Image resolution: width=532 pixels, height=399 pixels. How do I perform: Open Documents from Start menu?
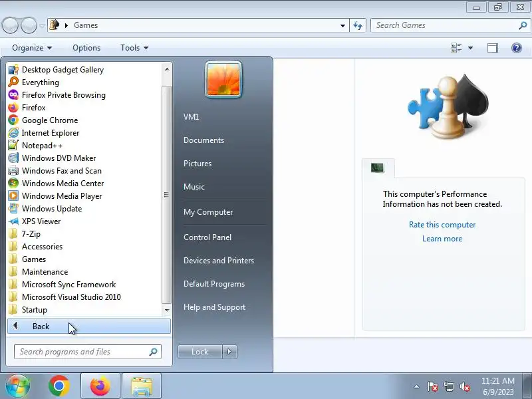pyautogui.click(x=203, y=140)
